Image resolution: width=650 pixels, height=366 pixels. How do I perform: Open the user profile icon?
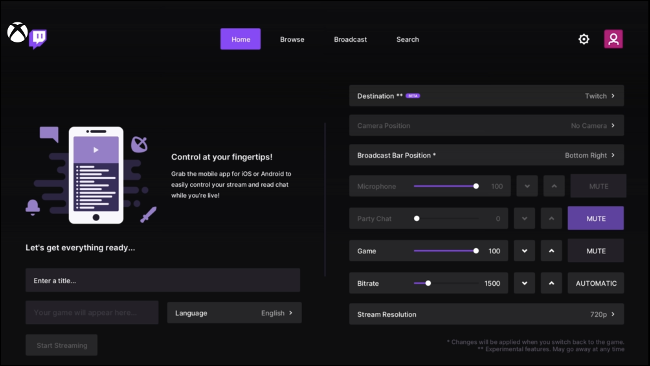pyautogui.click(x=613, y=39)
